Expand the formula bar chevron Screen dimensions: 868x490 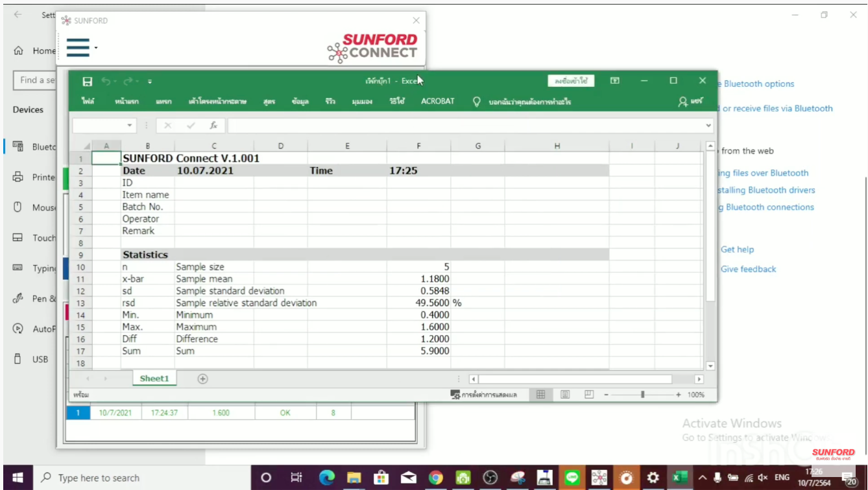(x=708, y=126)
